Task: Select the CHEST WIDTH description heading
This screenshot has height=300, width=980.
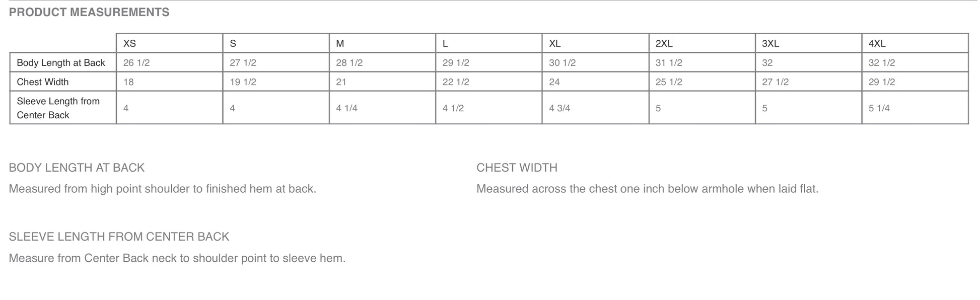Action: (517, 168)
